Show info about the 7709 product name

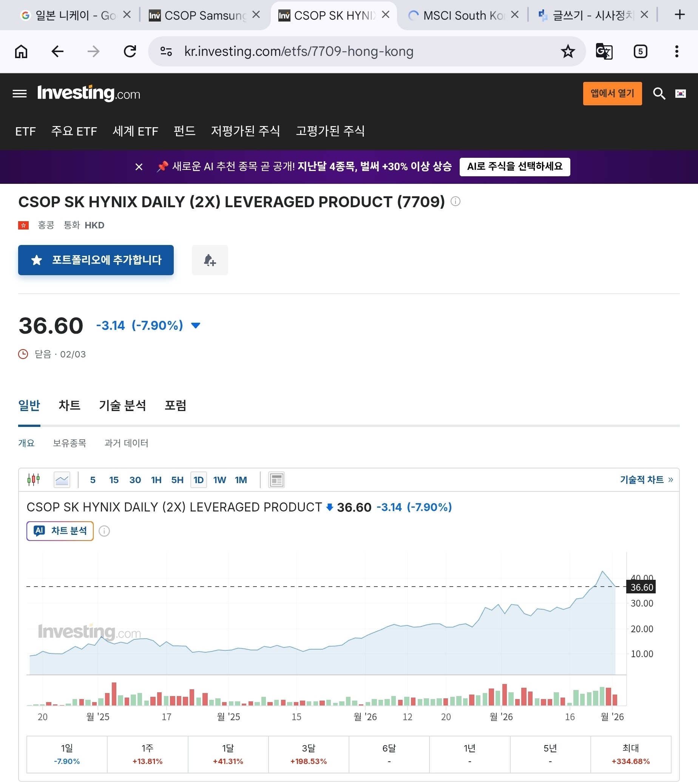point(456,201)
